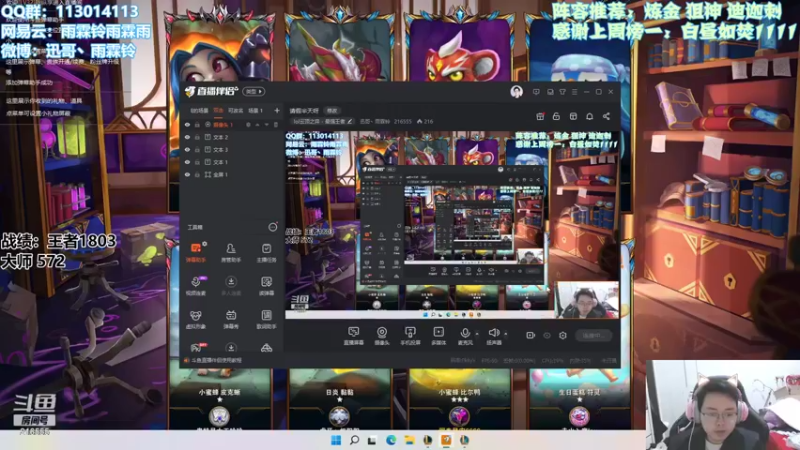The height and width of the screenshot is (450, 800).
Task: Switch to the 场景 1 tab
Action: [x=255, y=110]
